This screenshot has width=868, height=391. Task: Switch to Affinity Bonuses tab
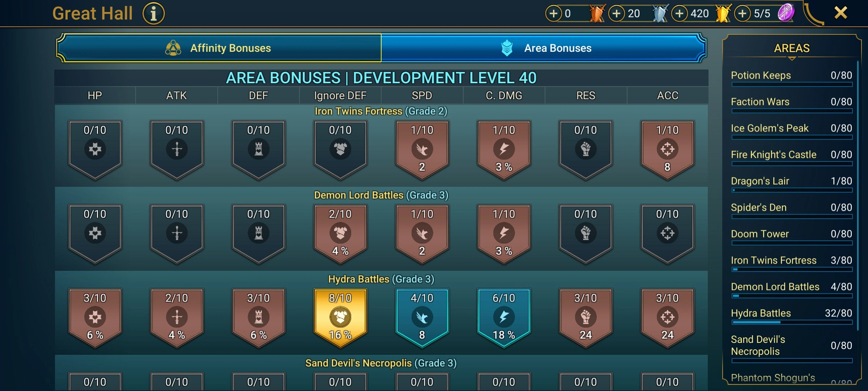219,48
